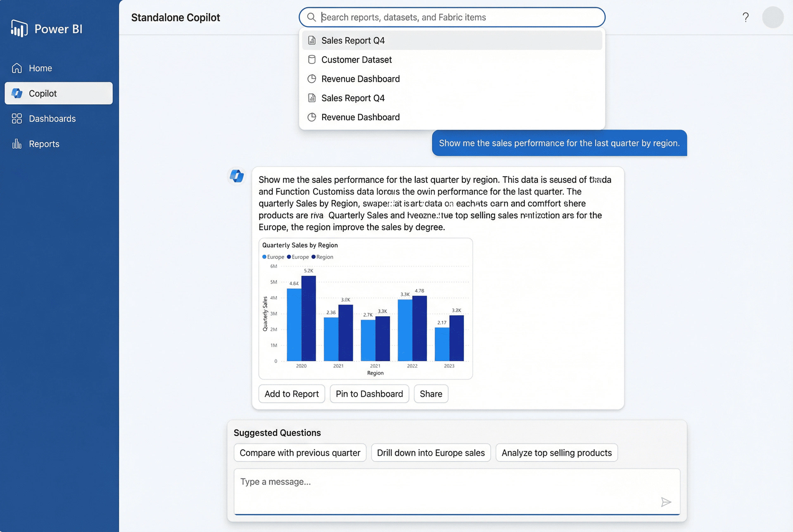Select the Copilot item in the sidebar

pyautogui.click(x=59, y=93)
